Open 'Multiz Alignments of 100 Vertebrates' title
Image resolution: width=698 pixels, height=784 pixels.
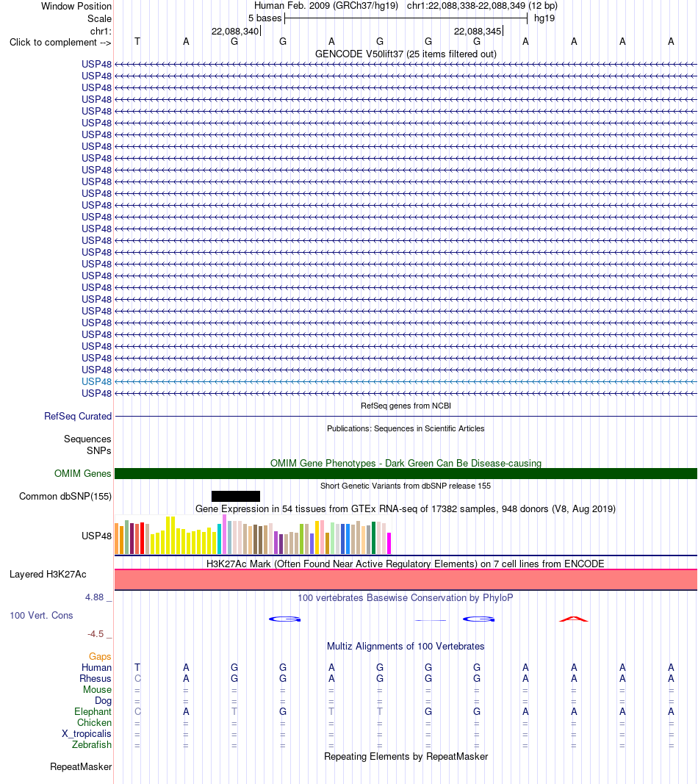(406, 647)
